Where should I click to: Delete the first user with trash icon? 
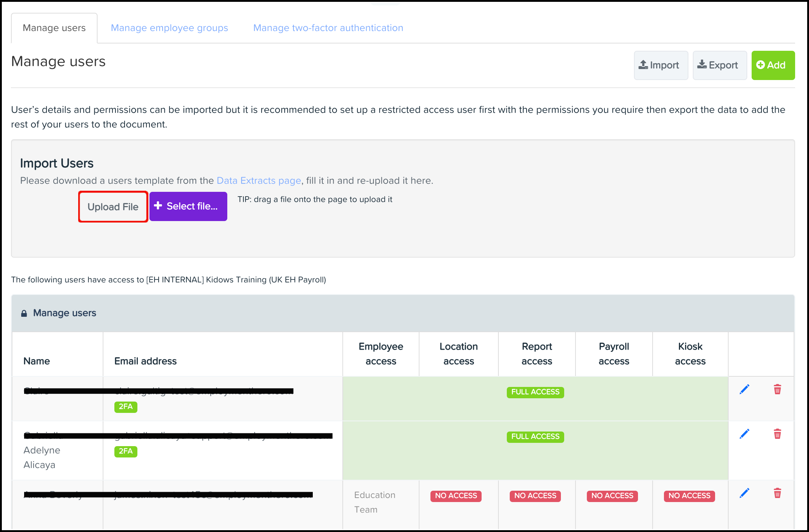click(x=778, y=389)
